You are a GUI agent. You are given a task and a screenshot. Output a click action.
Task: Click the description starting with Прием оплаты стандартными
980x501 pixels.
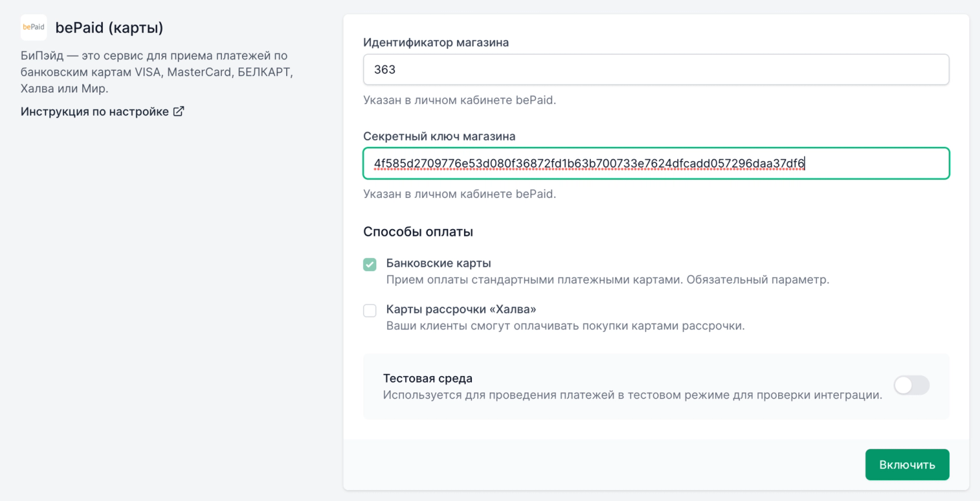pos(608,279)
